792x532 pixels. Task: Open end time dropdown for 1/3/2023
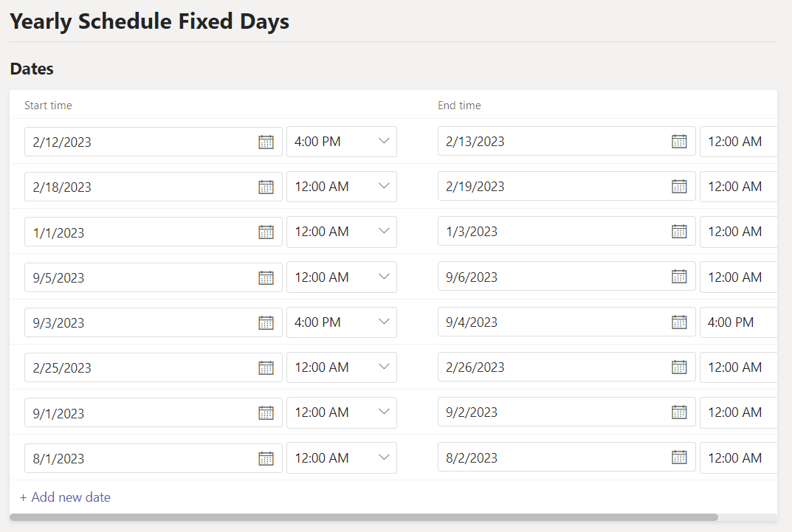click(738, 232)
